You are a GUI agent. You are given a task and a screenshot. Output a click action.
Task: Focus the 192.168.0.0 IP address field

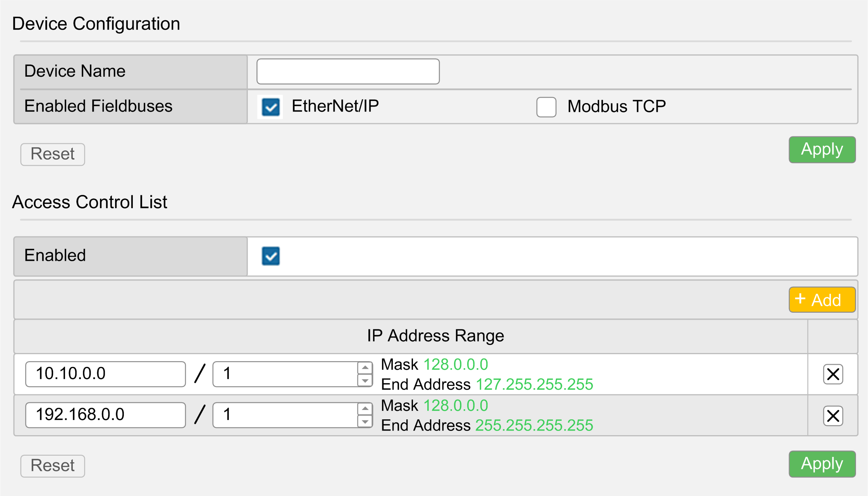[105, 415]
